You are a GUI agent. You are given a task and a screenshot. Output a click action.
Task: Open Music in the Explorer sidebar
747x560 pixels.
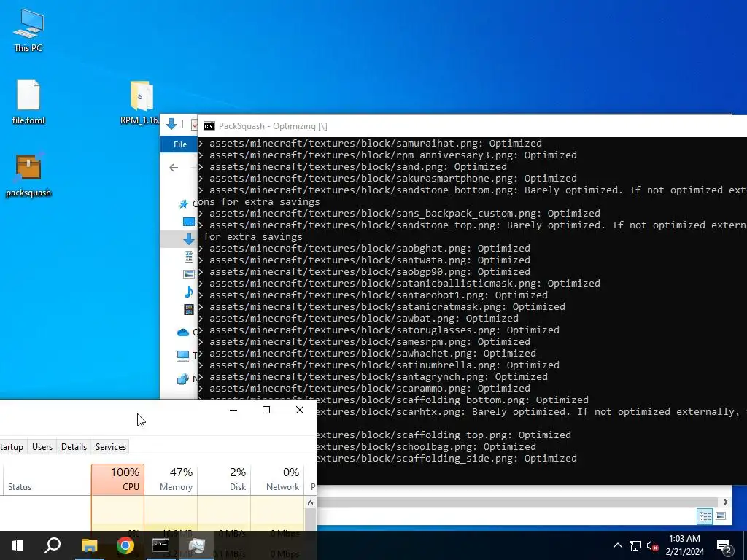pos(189,292)
